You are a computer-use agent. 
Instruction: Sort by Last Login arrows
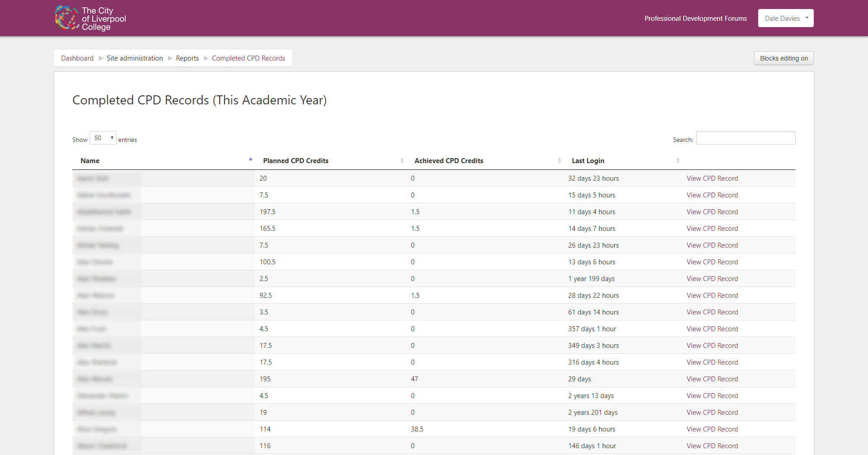[x=677, y=161]
